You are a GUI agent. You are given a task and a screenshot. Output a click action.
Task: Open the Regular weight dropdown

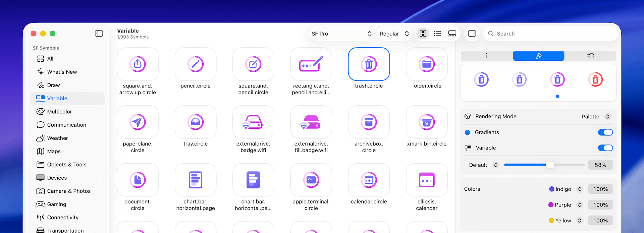394,34
